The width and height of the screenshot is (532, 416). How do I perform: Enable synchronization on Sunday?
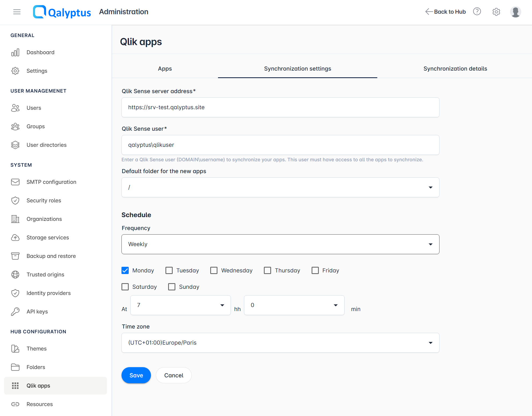pyautogui.click(x=172, y=287)
